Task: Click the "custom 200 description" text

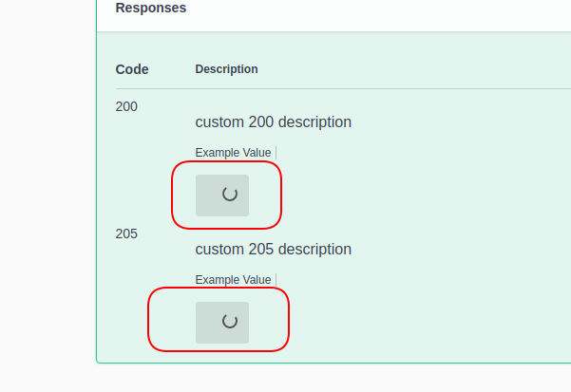Action: pyautogui.click(x=273, y=122)
